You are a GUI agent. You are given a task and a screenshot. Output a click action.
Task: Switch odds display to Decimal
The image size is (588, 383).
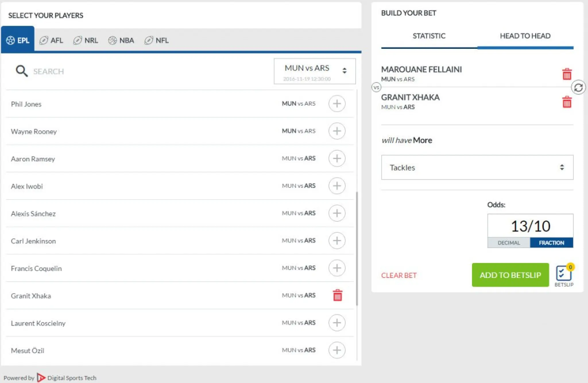click(x=509, y=243)
